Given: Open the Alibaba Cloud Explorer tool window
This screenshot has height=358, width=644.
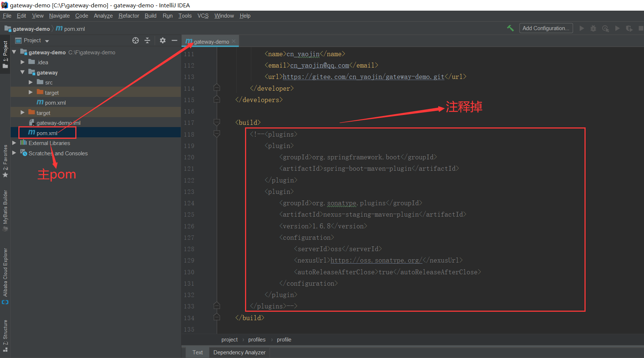Looking at the screenshot, I should [5, 276].
